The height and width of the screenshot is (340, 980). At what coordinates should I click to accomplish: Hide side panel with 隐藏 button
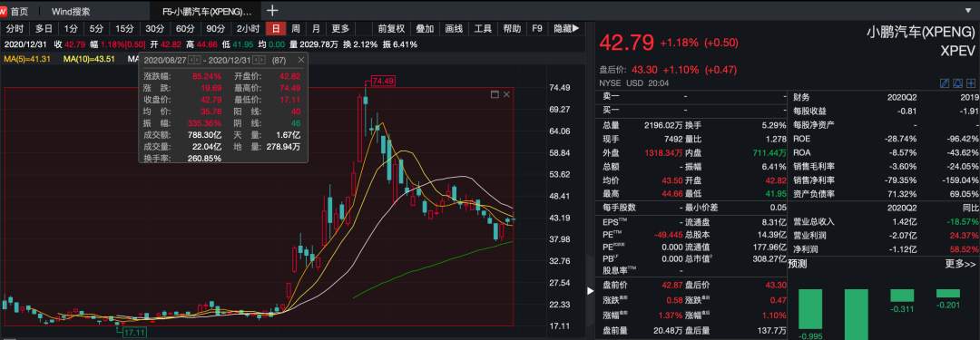(566, 29)
